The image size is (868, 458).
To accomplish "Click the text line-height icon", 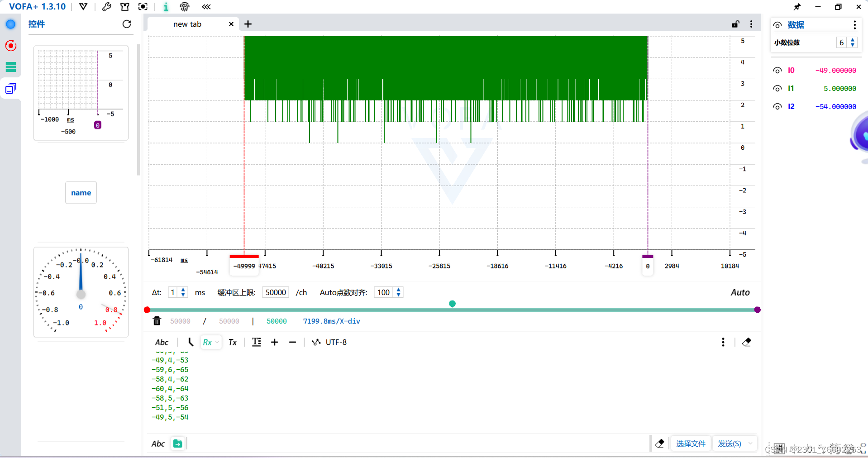I will click(257, 342).
